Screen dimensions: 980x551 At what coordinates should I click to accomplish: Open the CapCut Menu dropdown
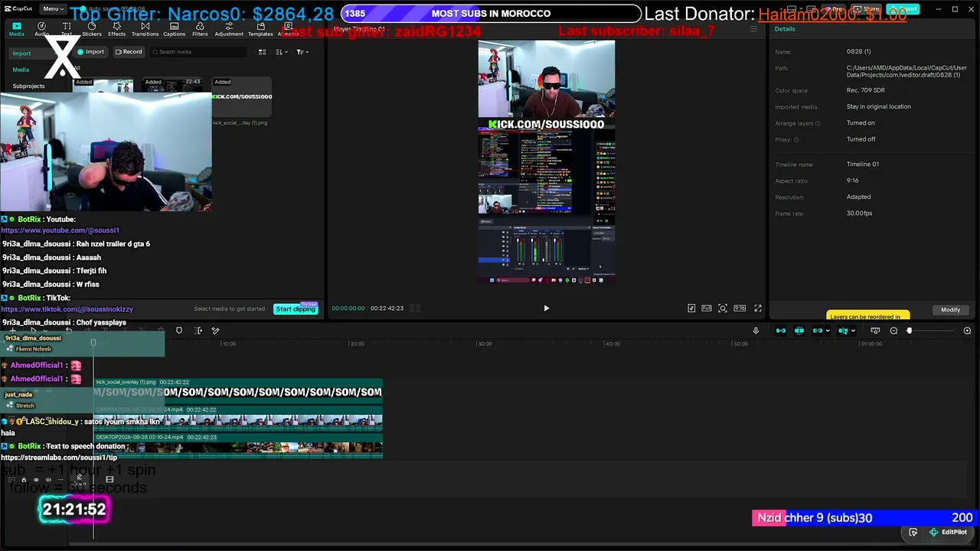tap(53, 8)
